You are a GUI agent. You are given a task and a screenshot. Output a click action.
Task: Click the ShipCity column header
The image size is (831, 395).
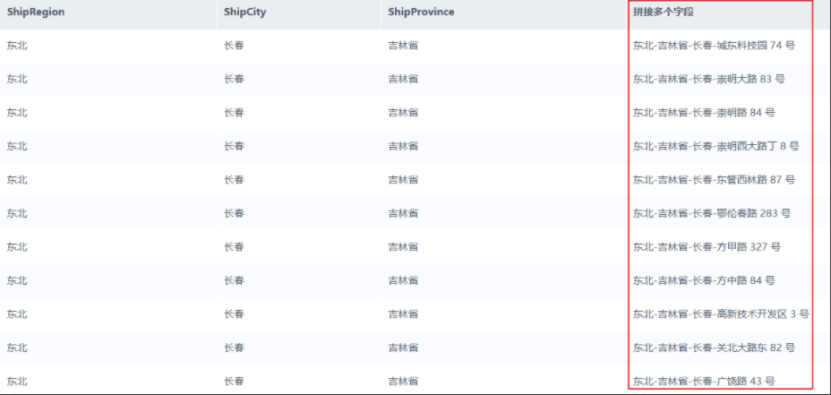tap(245, 12)
